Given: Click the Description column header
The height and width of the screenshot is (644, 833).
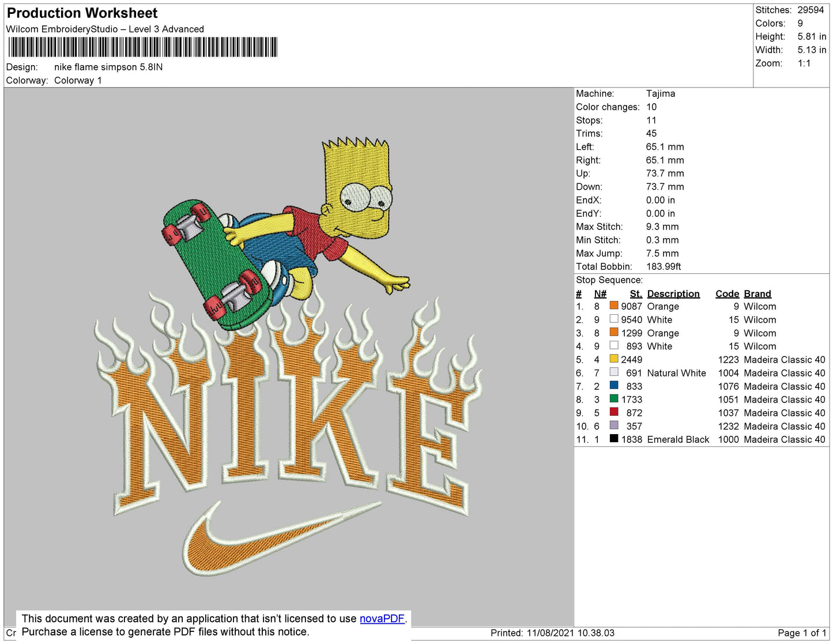Looking at the screenshot, I should (x=673, y=293).
